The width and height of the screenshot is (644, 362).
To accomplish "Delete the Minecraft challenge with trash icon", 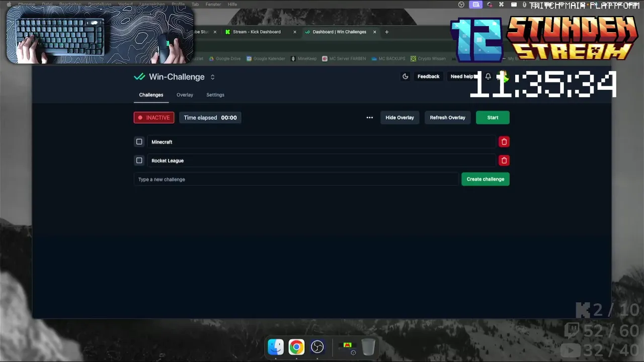I will tap(504, 142).
